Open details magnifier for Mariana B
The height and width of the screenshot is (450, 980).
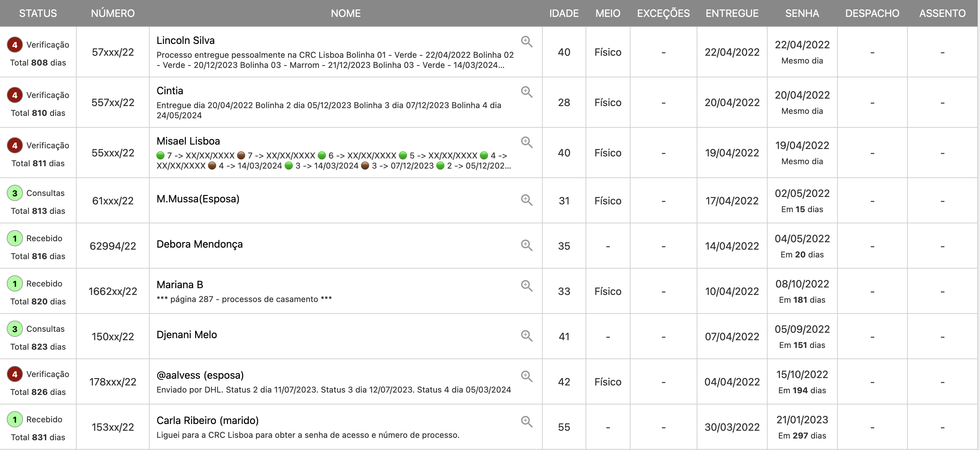526,286
